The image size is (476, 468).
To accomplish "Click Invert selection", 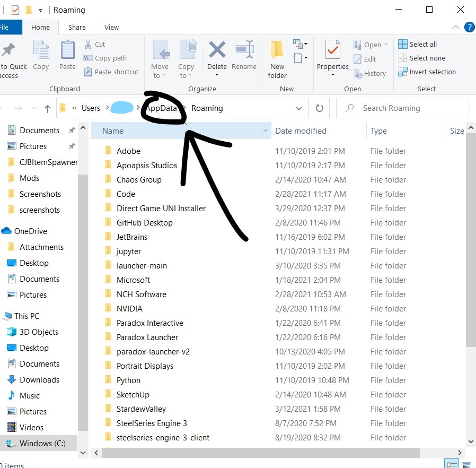I will click(427, 72).
